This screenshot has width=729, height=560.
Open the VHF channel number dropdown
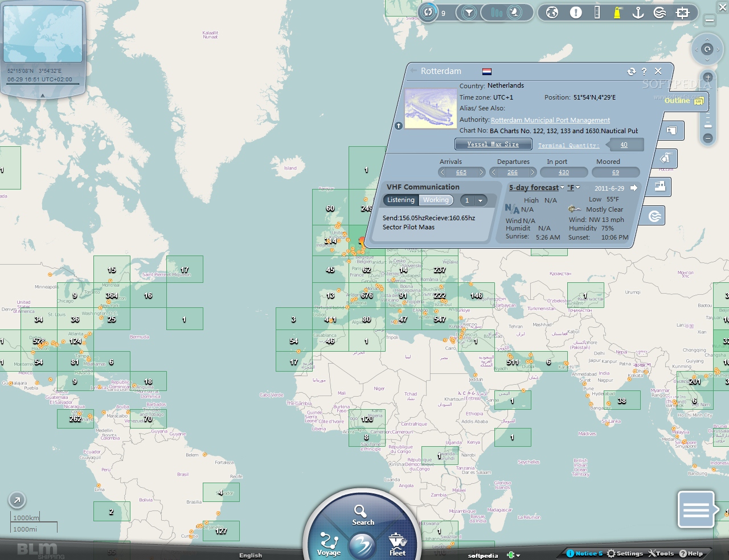click(x=473, y=200)
